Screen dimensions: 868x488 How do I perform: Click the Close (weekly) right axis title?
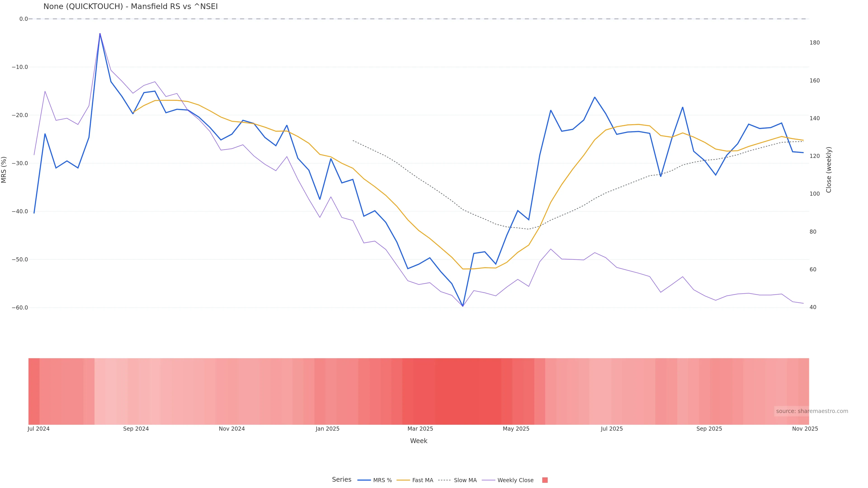[x=829, y=169]
